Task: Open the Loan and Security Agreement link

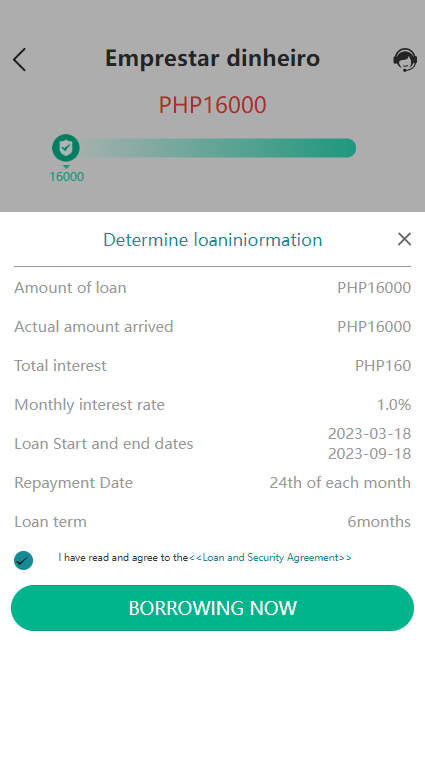Action: click(x=270, y=558)
